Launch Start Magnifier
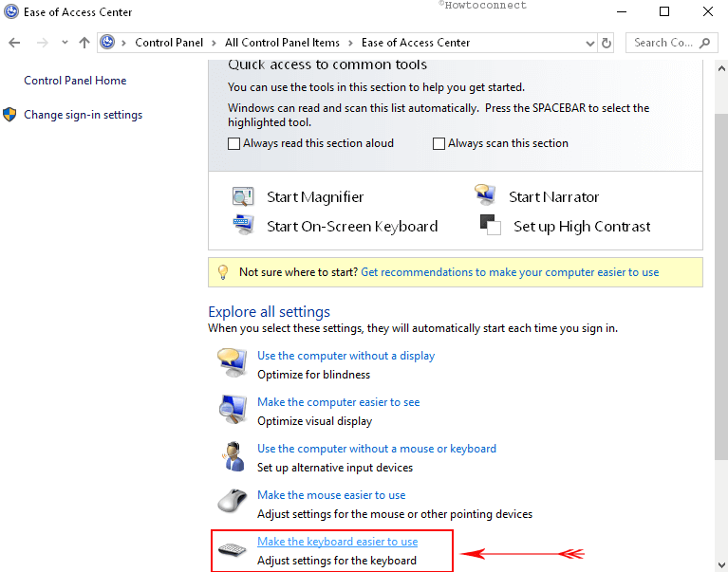The height and width of the screenshot is (572, 728). (x=315, y=197)
